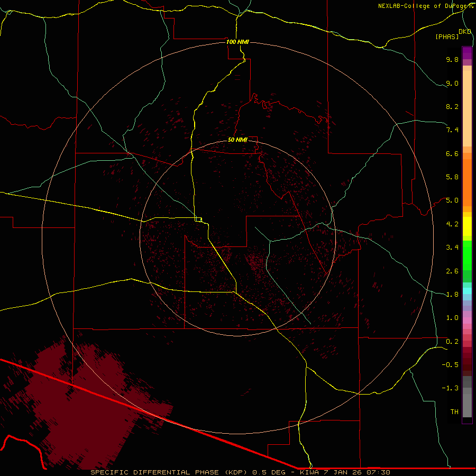The image size is (476, 476).
Task: Click the 9.0 colorbar scale value
Action: (452, 83)
